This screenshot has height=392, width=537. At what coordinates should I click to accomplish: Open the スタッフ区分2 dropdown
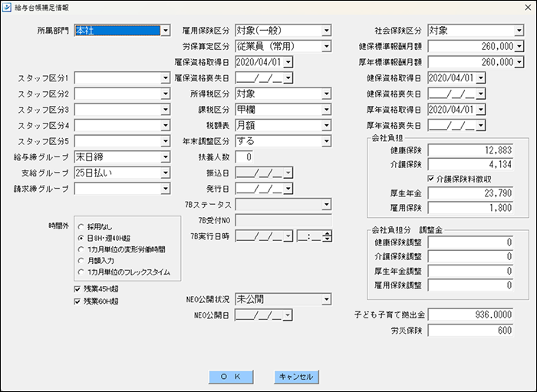165,94
